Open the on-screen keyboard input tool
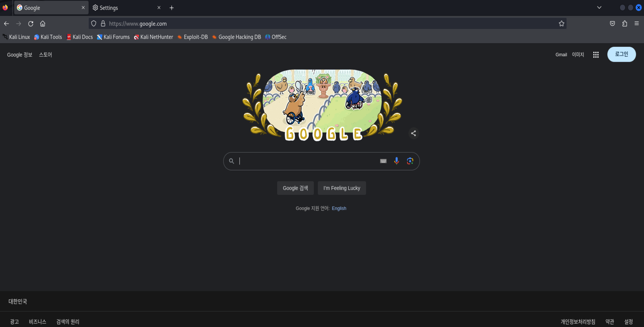This screenshot has width=644, height=327. pos(383,161)
